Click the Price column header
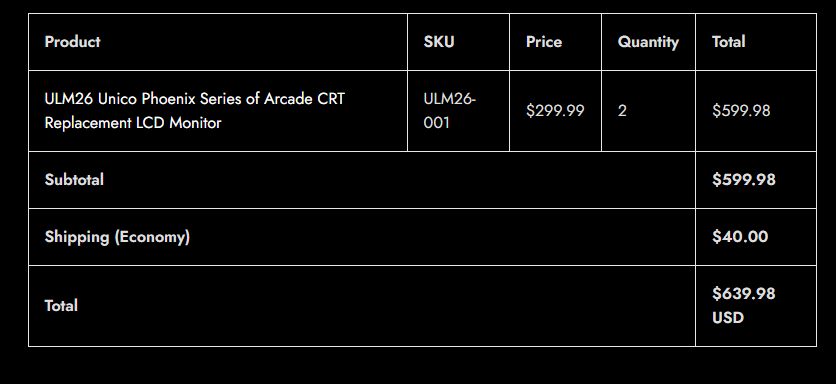The width and height of the screenshot is (836, 384). 544,42
